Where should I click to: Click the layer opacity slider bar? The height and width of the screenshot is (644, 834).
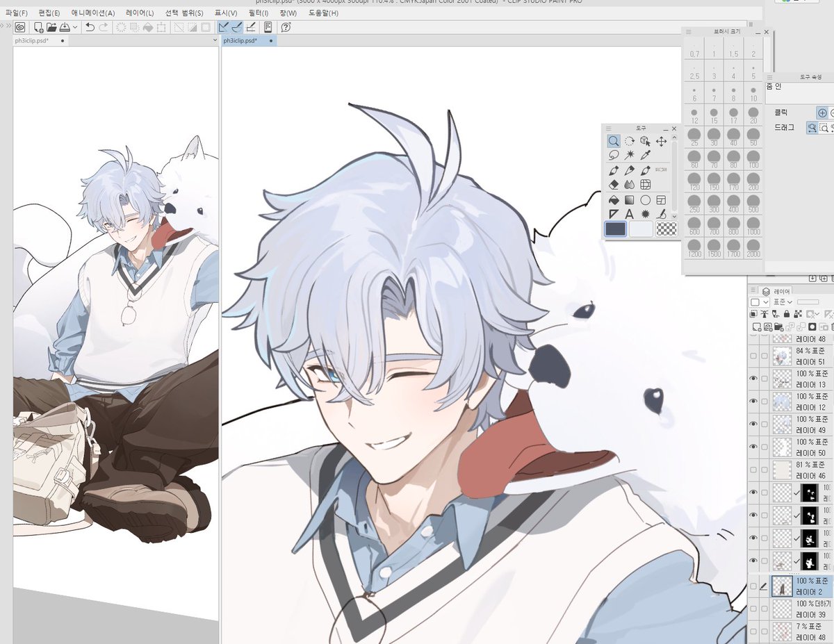pyautogui.click(x=808, y=302)
